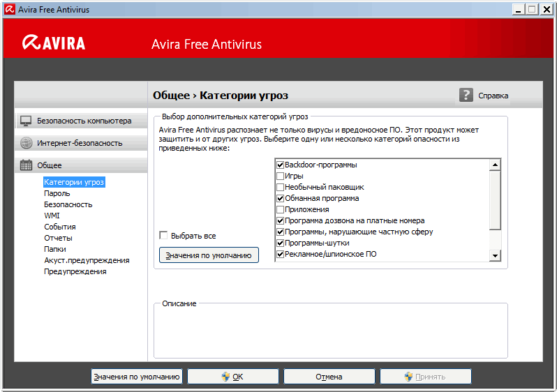Collapse the Общее section
Screen dimensions: 557x392
tap(49, 165)
